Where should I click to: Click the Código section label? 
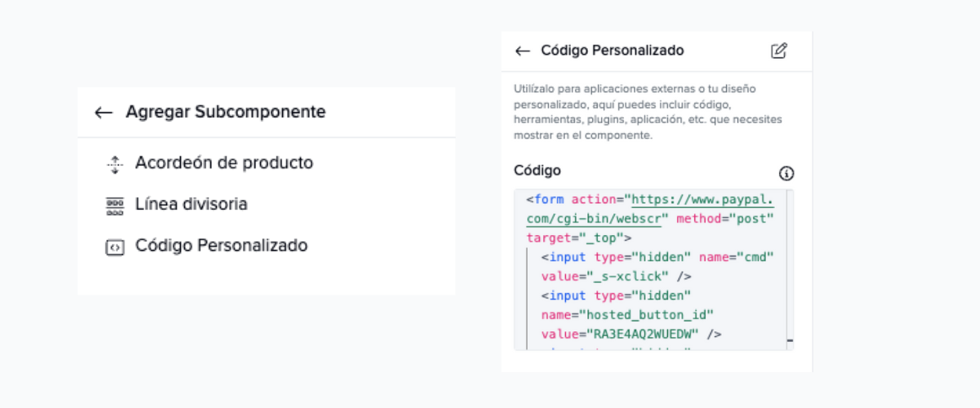click(x=537, y=171)
